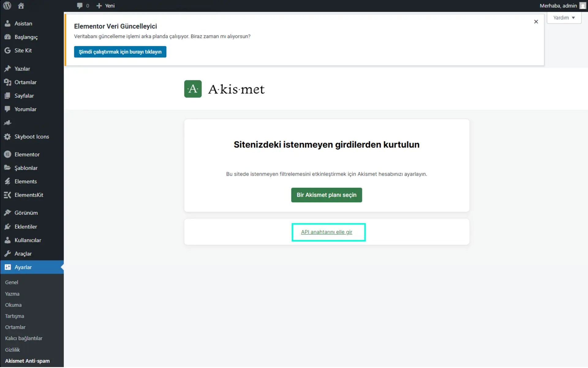Click the Elementor circle icon
Screen dimensions: 588x368
click(8, 154)
